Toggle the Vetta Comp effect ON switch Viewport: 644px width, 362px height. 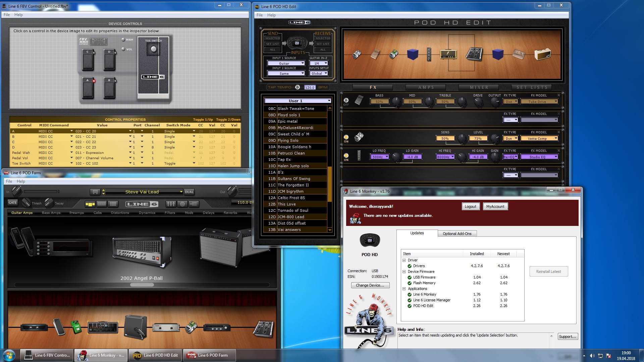coord(346,137)
